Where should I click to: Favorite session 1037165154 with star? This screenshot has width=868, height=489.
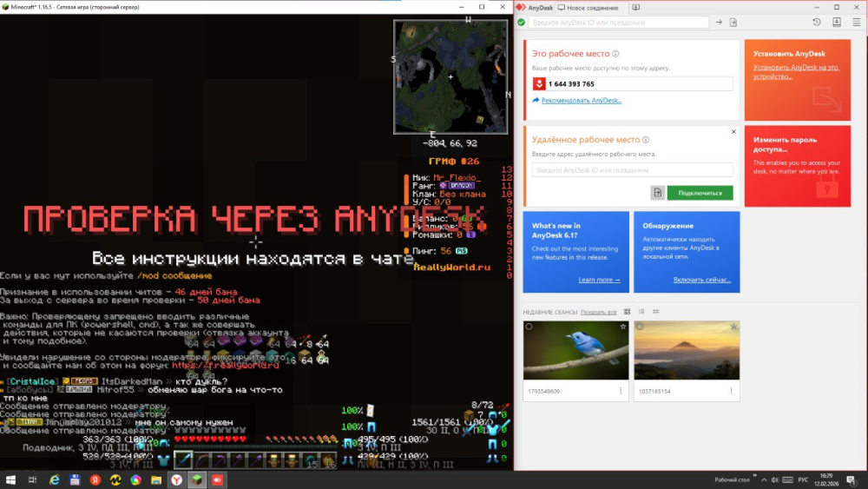point(733,327)
